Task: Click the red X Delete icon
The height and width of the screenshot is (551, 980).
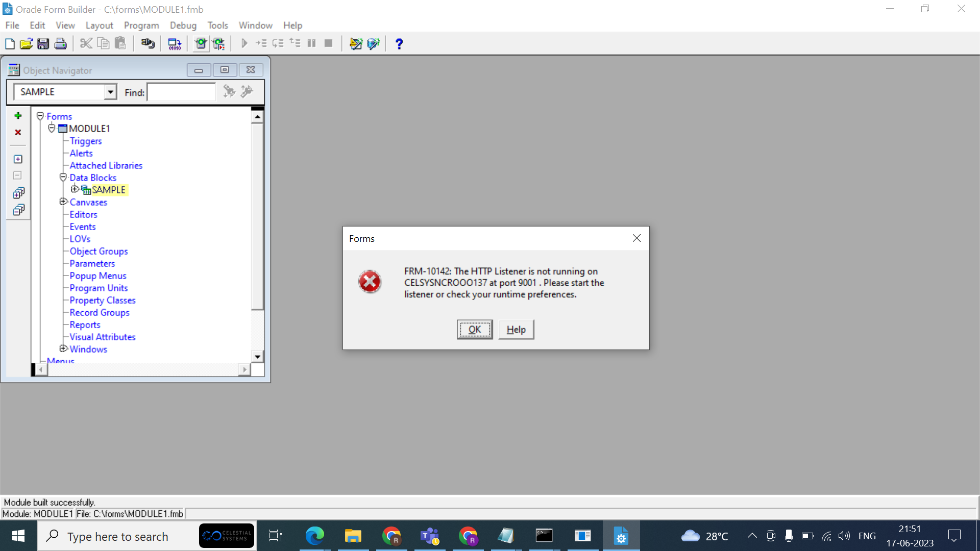Action: 18,133
